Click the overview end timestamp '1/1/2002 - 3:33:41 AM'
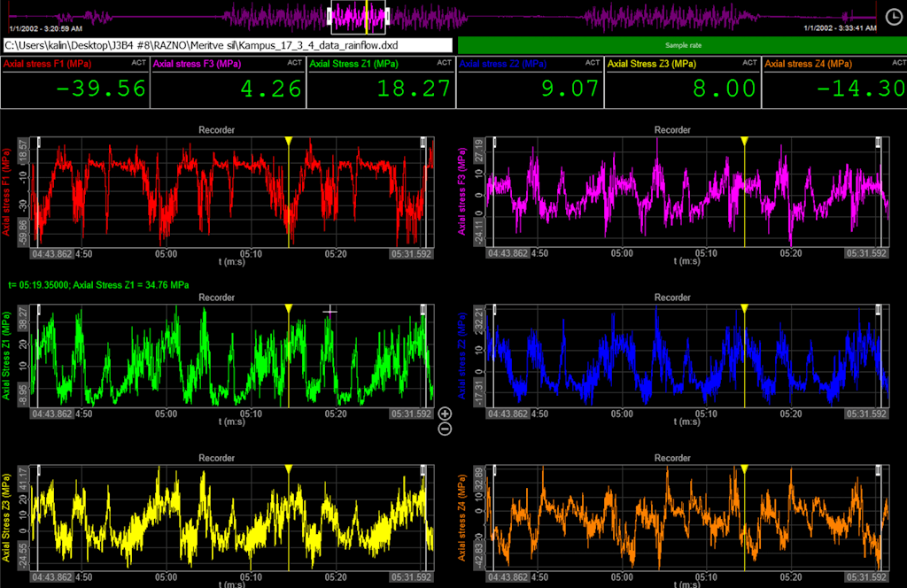This screenshot has width=907, height=588. [840, 27]
